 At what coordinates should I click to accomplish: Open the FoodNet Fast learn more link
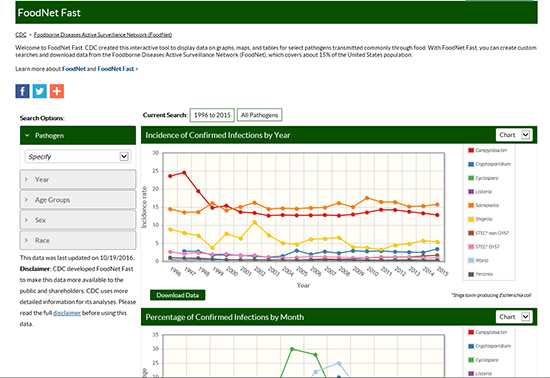[117, 69]
